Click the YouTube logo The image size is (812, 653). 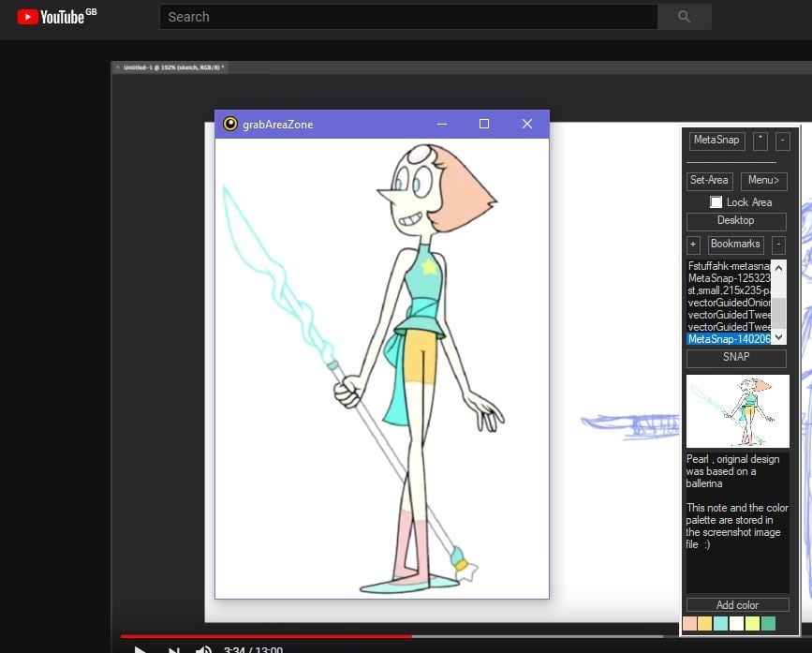(57, 17)
